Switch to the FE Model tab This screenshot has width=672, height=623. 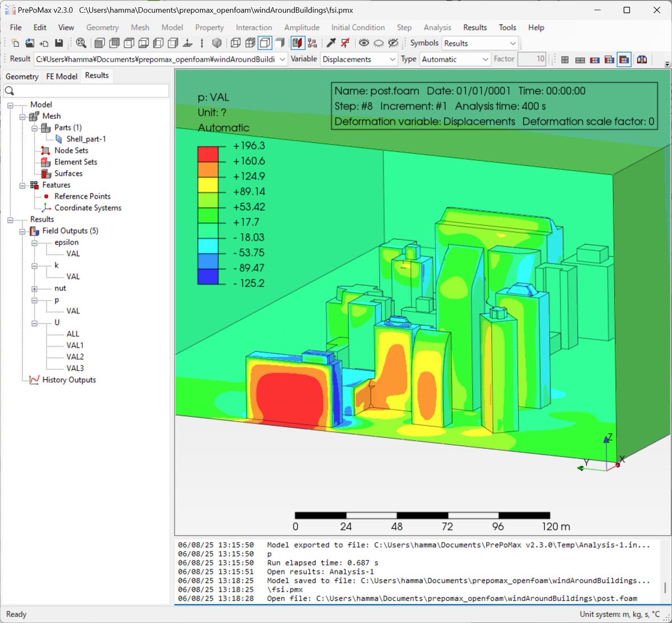tap(62, 76)
